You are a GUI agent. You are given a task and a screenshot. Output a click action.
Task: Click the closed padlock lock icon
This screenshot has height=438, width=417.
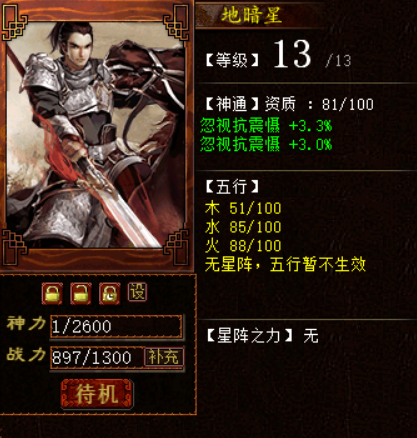pyautogui.click(x=52, y=294)
